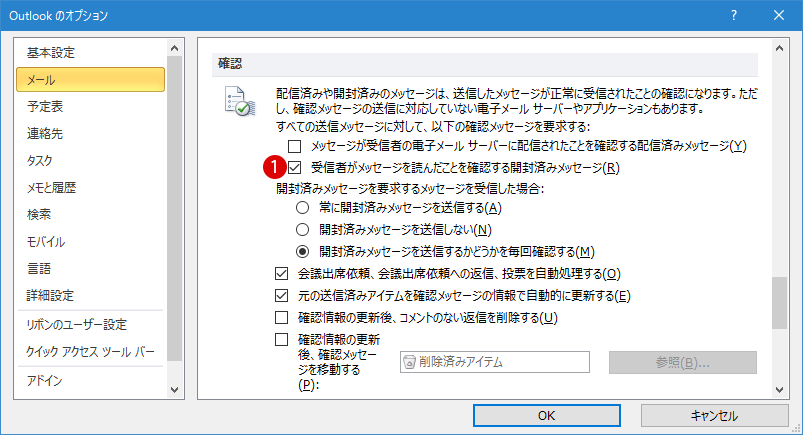The width and height of the screenshot is (803, 435).
Task: Click the receipt confirmation document icon
Action: tap(240, 101)
